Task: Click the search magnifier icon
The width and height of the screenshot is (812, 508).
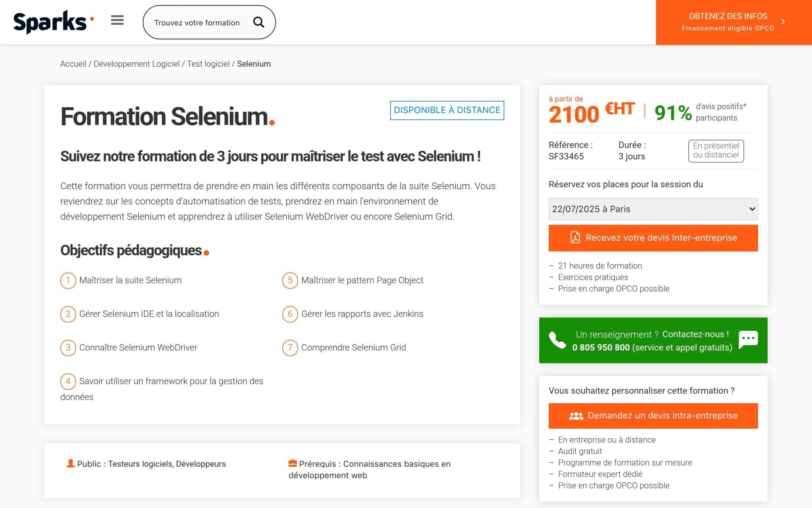Action: coord(259,22)
